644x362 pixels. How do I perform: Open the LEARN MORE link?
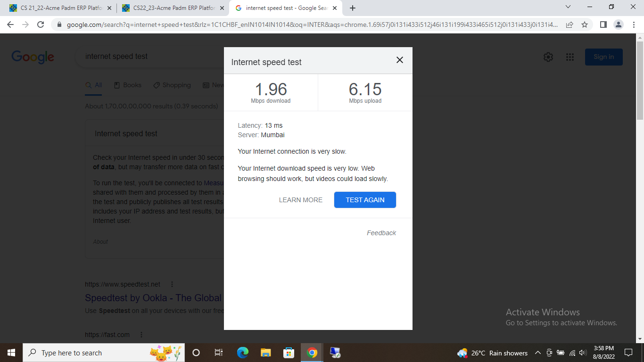301,200
